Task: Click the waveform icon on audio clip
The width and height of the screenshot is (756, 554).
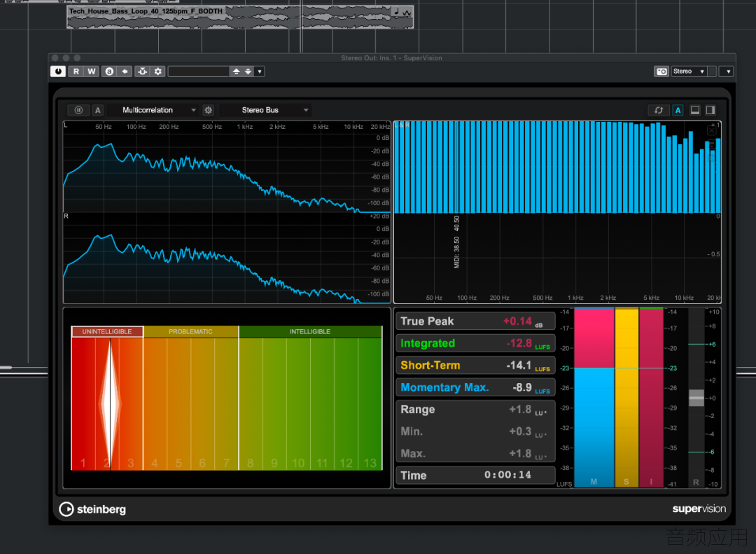Action: (407, 12)
